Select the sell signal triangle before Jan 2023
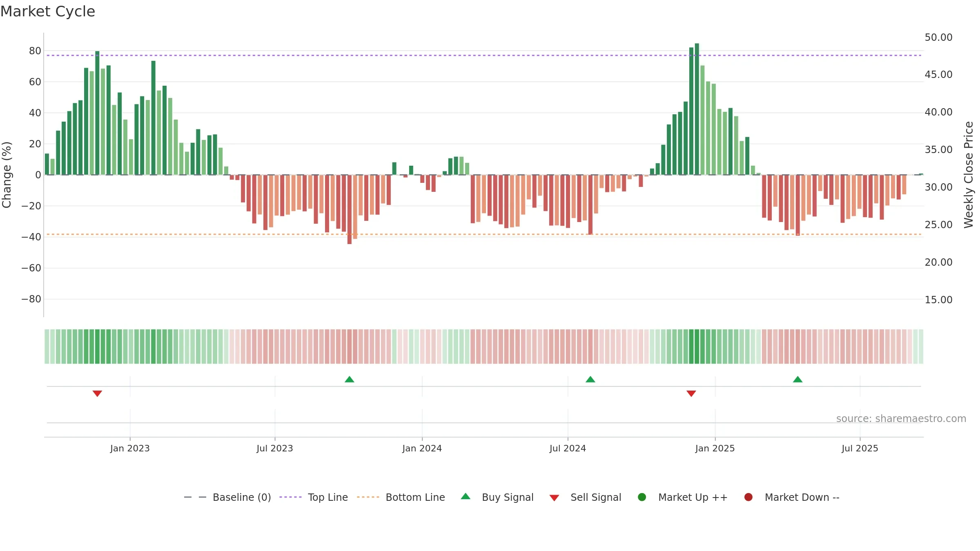Viewport: 980px width, 551px height. 97,393
